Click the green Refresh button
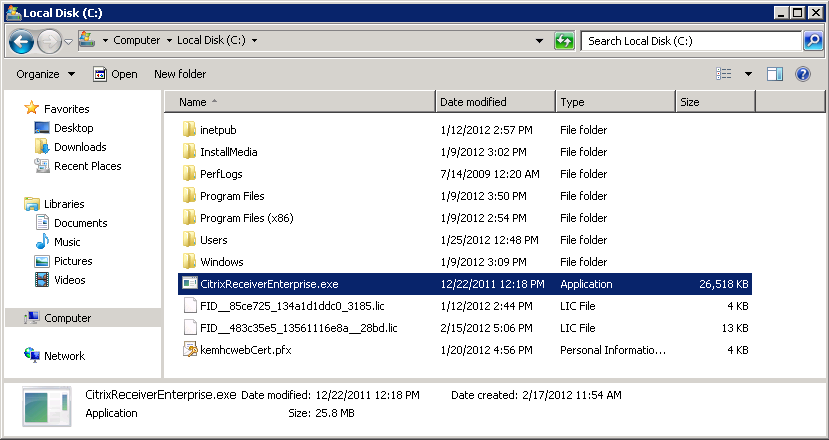The image size is (829, 440). (564, 41)
